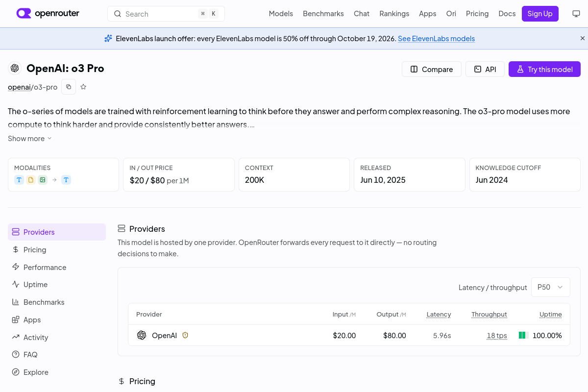This screenshot has height=392, width=588.
Task: Click the text input modality icon
Action: pos(19,180)
